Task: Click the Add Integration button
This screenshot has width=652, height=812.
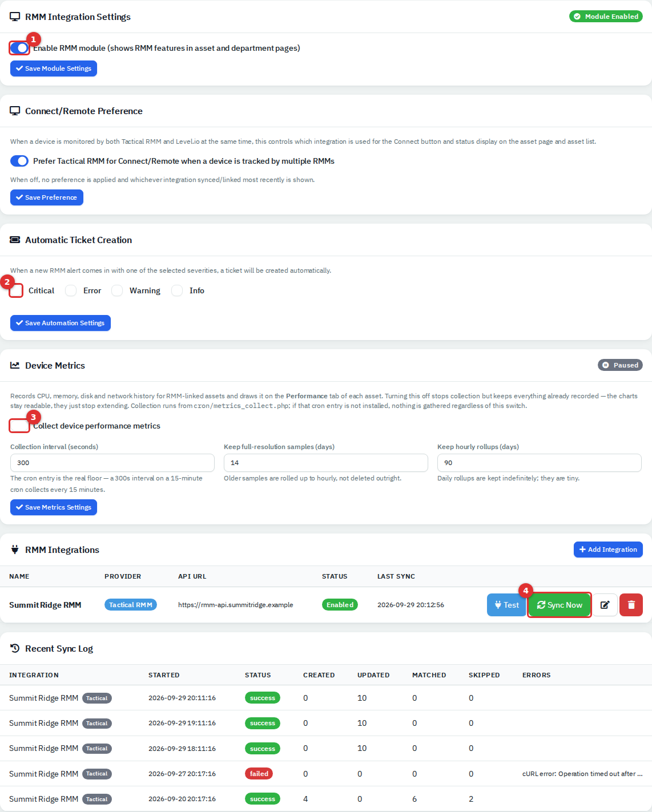Action: [608, 550]
